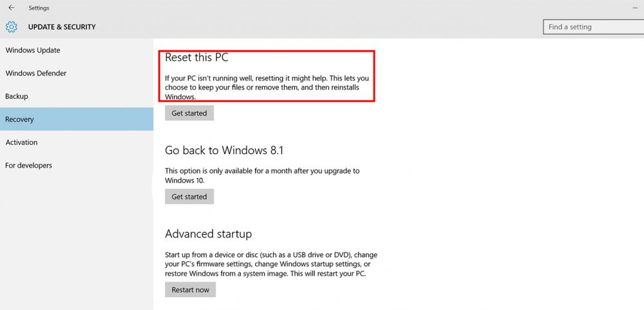Screen dimensions: 644x310
Task: Click the Reset this PC heading
Action: 196,57
